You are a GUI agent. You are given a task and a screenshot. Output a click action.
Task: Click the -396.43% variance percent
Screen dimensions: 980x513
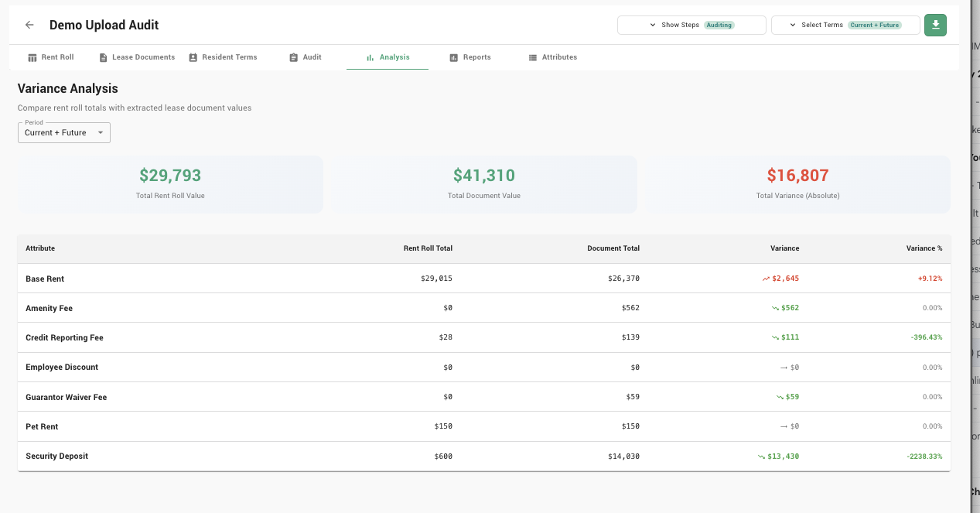pyautogui.click(x=925, y=337)
